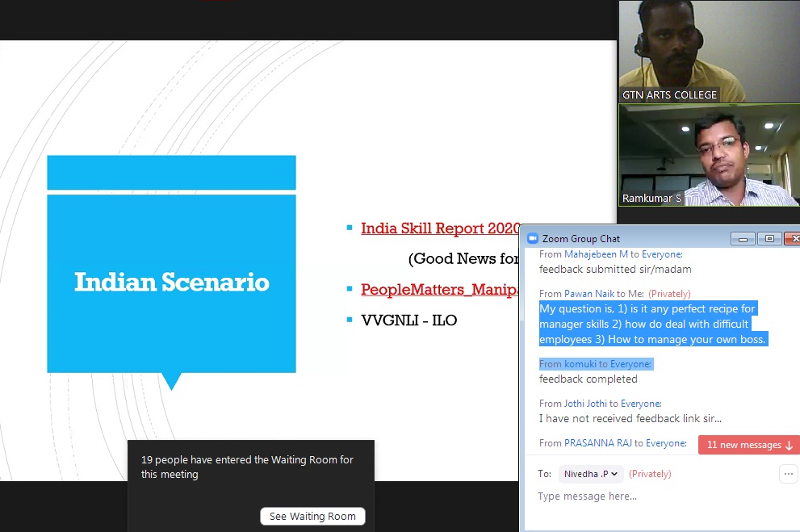This screenshot has width=800, height=532.
Task: Click sender name PRASANNA RAJ in chat
Action: tap(598, 443)
